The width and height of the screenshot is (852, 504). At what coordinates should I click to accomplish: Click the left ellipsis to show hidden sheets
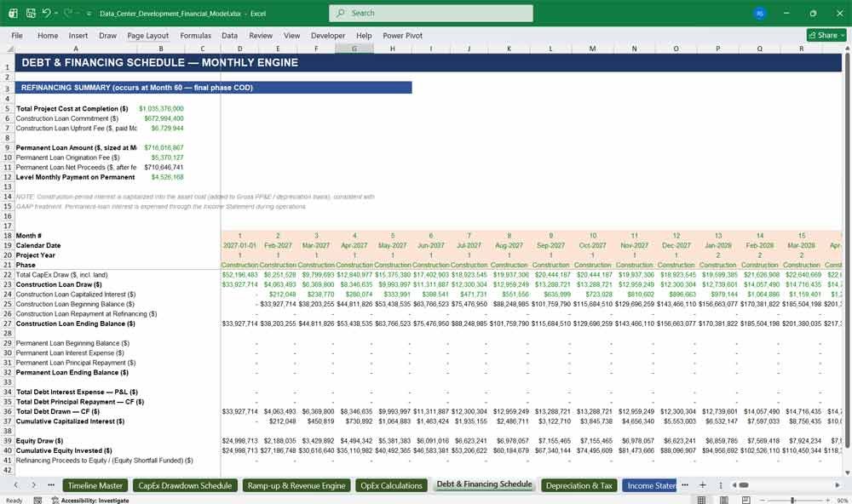pos(51,485)
